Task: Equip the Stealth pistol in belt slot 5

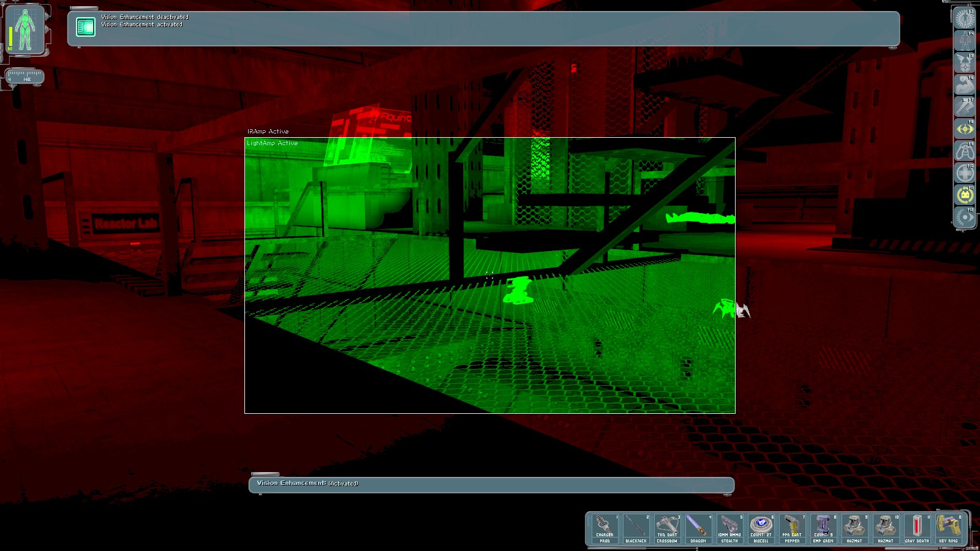Action: 730,529
